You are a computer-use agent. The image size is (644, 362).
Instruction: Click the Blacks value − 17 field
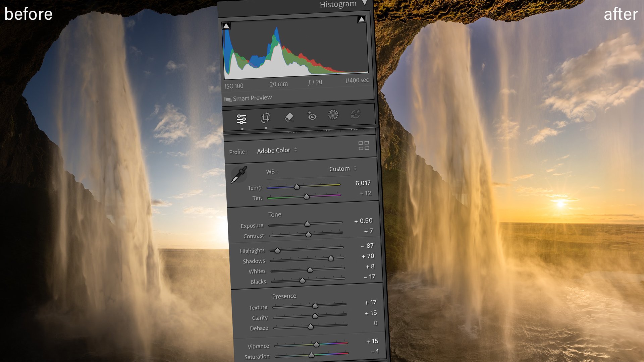tap(369, 277)
